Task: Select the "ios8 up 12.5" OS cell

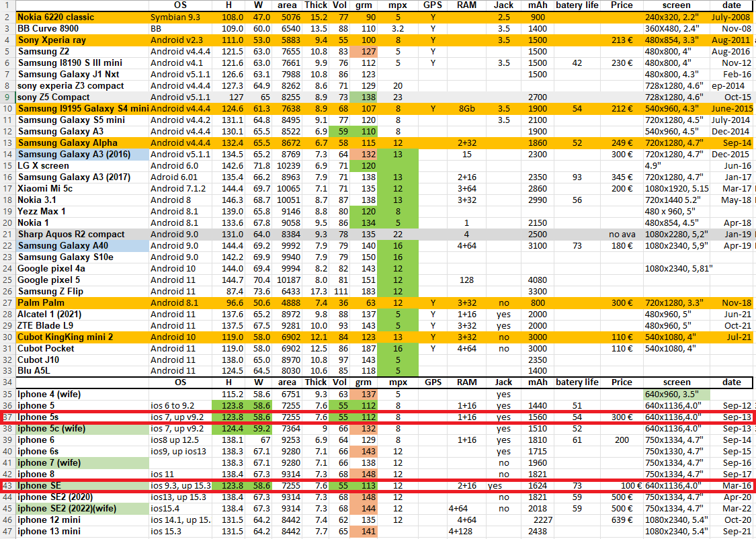Action: click(x=180, y=440)
